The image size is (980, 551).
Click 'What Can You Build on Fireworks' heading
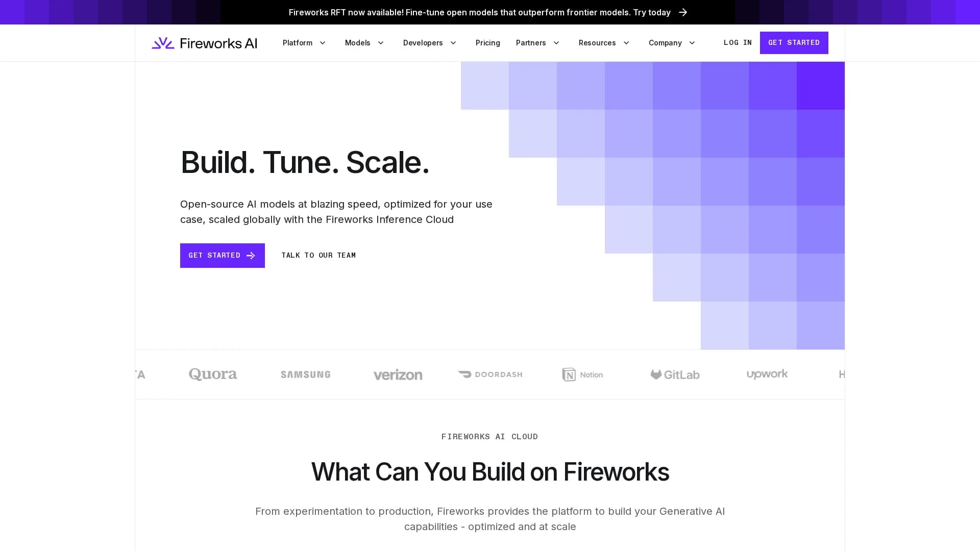(490, 472)
